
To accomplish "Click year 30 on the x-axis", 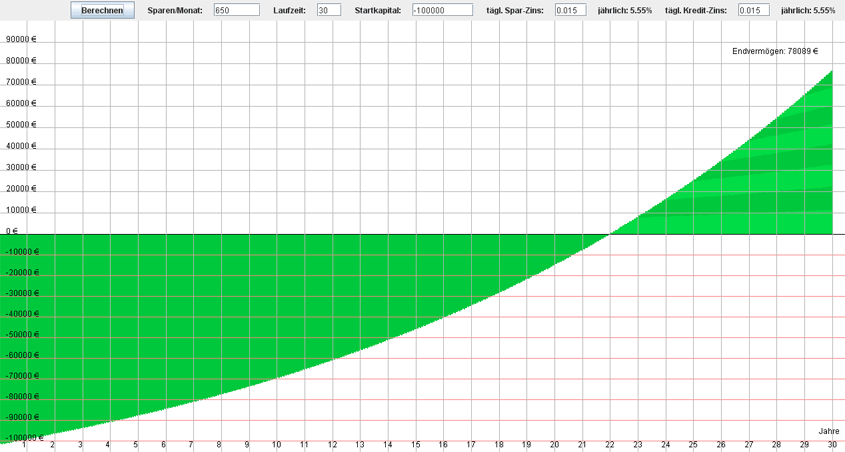I will coord(831,445).
